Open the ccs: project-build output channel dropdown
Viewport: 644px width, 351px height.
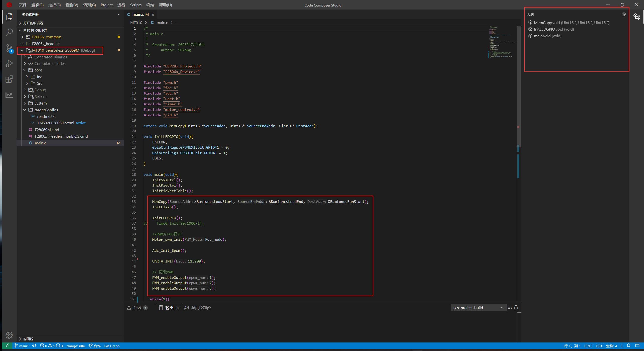[x=478, y=308]
